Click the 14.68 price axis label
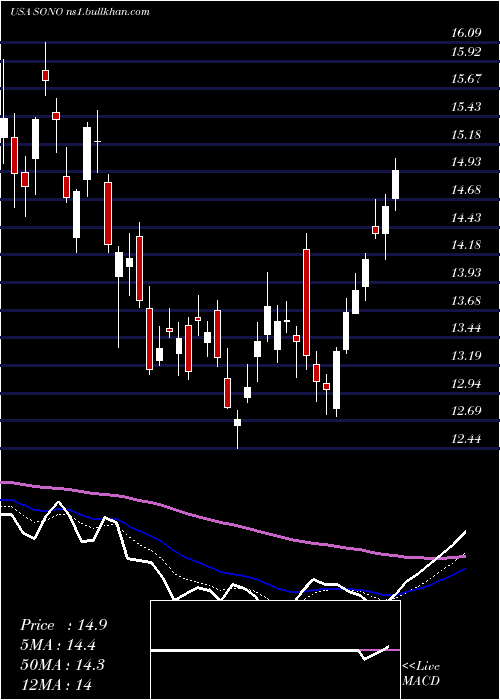Screen dimensions: 500x700 click(466, 190)
